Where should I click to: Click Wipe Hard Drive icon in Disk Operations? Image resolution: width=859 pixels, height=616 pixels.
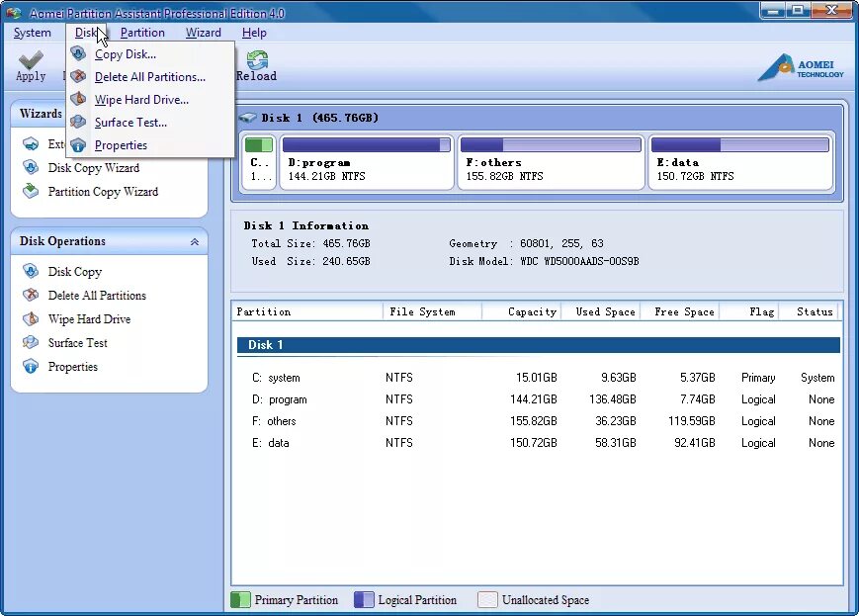[31, 318]
